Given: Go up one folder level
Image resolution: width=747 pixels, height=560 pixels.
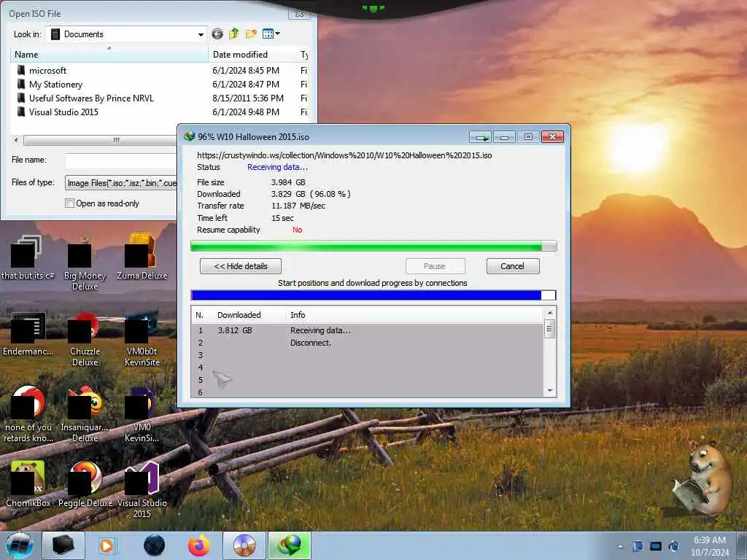Looking at the screenshot, I should tap(234, 34).
